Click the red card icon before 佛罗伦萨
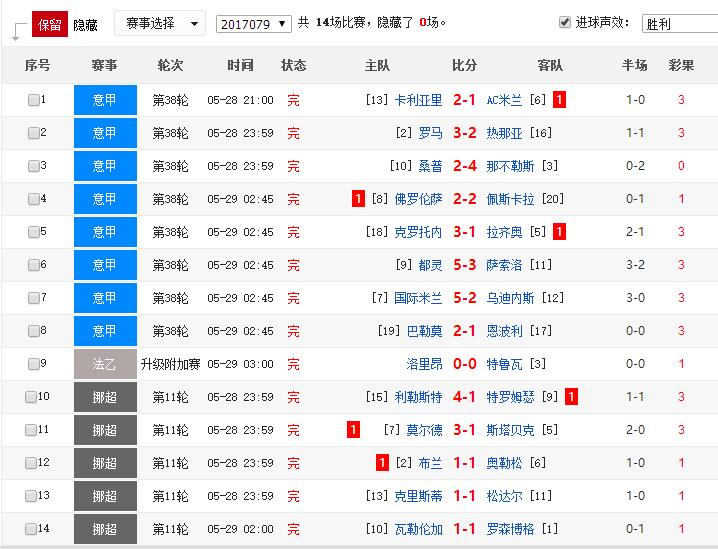 [358, 199]
